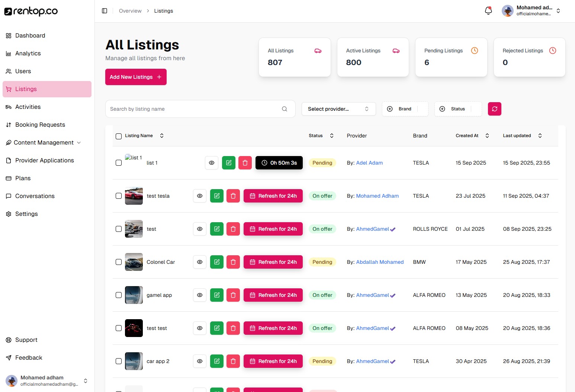Click the search magnifier icon
The width and height of the screenshot is (575, 392).
(x=285, y=109)
